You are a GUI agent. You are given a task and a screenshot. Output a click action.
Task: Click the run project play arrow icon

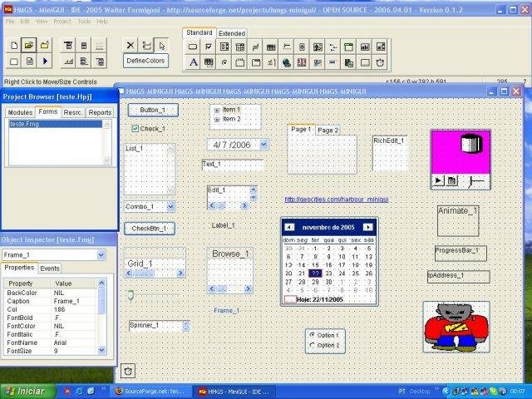coord(45,61)
